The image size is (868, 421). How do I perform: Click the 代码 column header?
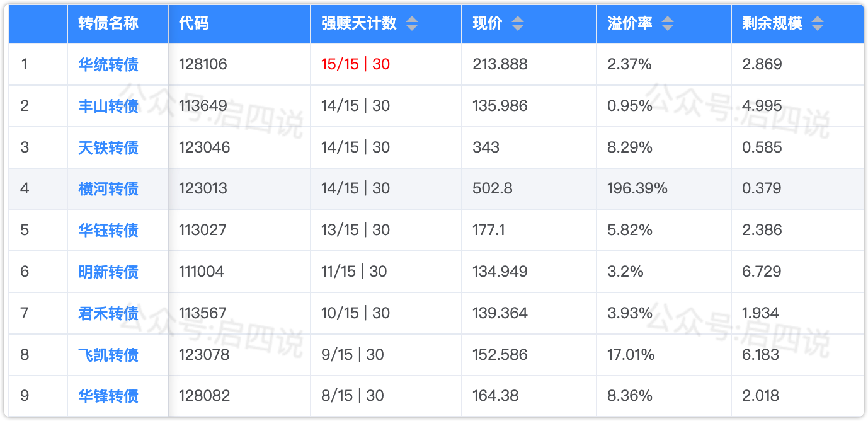[x=194, y=24]
